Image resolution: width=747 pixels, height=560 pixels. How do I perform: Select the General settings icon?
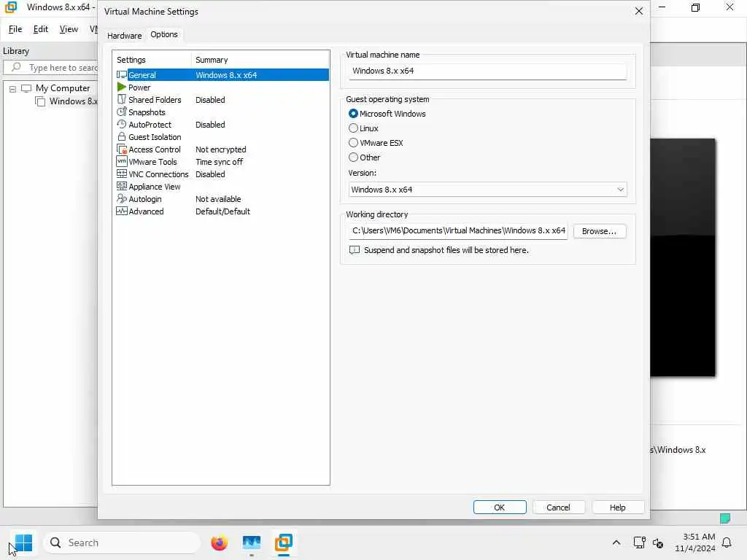point(122,75)
